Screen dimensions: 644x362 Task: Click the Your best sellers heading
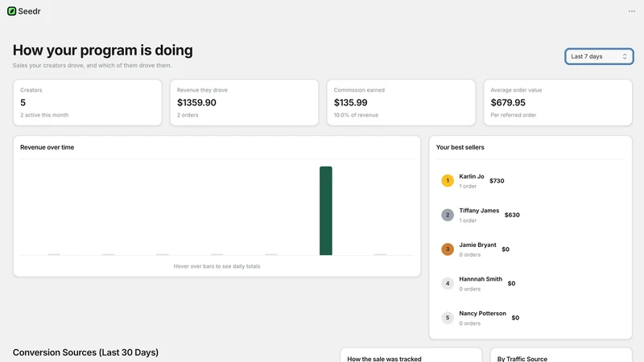click(x=460, y=147)
